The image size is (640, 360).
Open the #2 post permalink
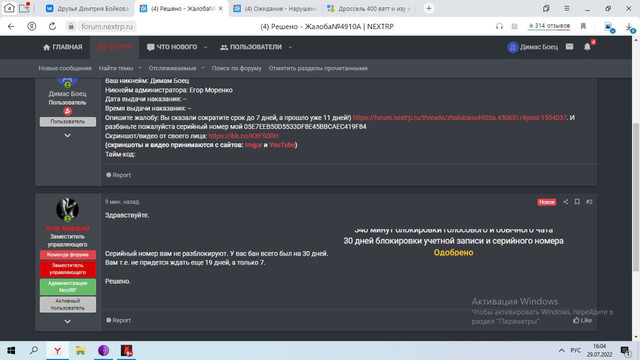coord(589,202)
